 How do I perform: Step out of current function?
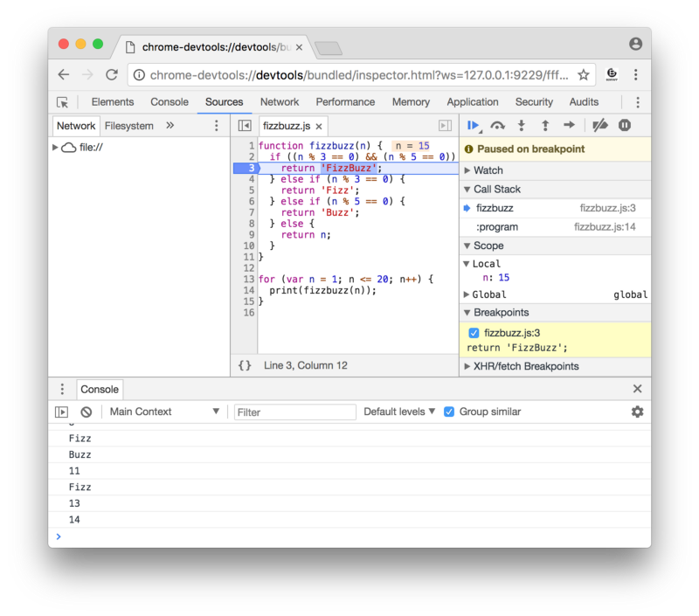tap(545, 126)
